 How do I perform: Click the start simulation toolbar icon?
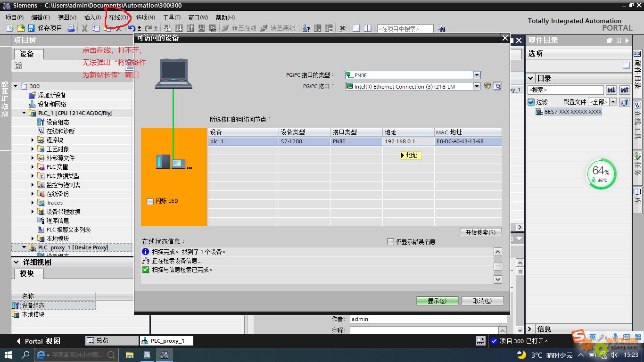click(201, 28)
